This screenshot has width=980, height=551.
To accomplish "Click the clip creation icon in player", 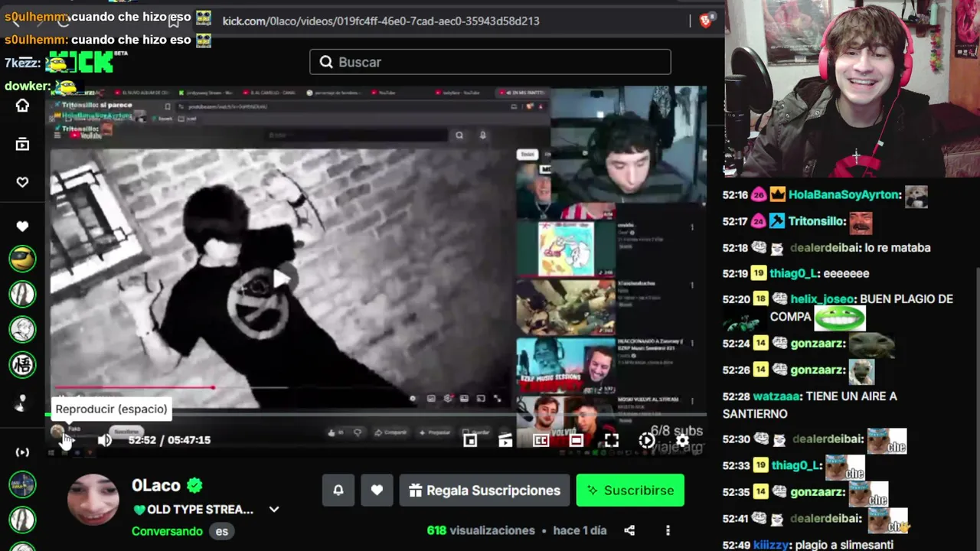I will coord(505,440).
